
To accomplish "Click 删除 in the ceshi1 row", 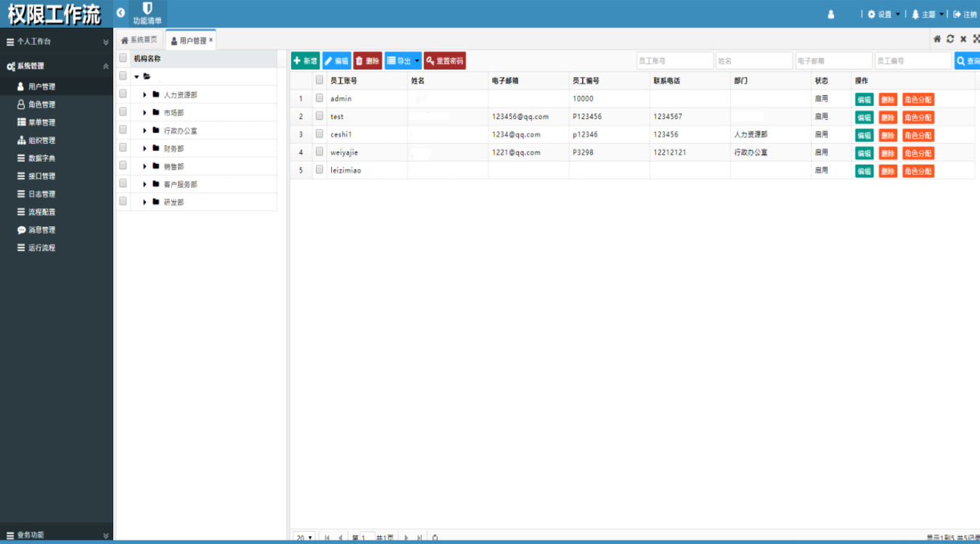I will pos(888,136).
